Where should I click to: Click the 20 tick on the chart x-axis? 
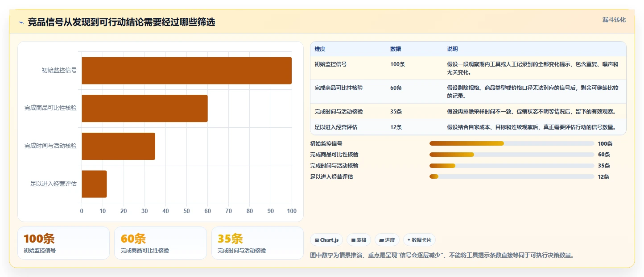pos(124,211)
